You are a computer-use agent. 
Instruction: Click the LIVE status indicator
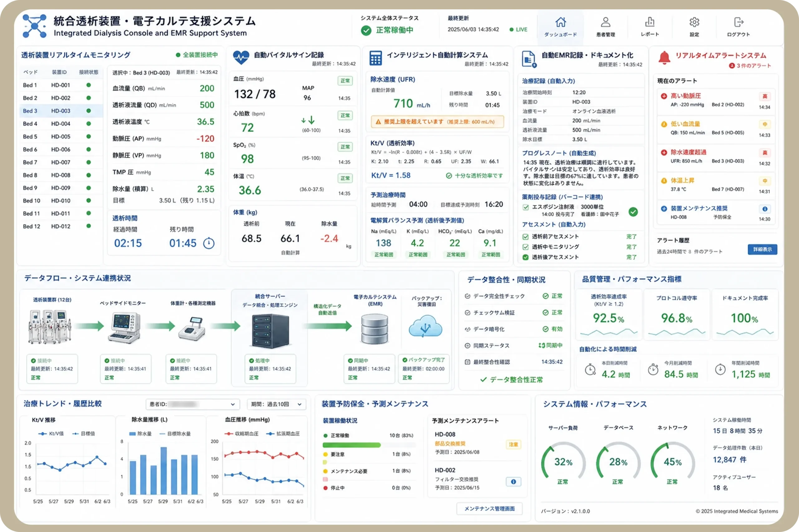tap(518, 30)
